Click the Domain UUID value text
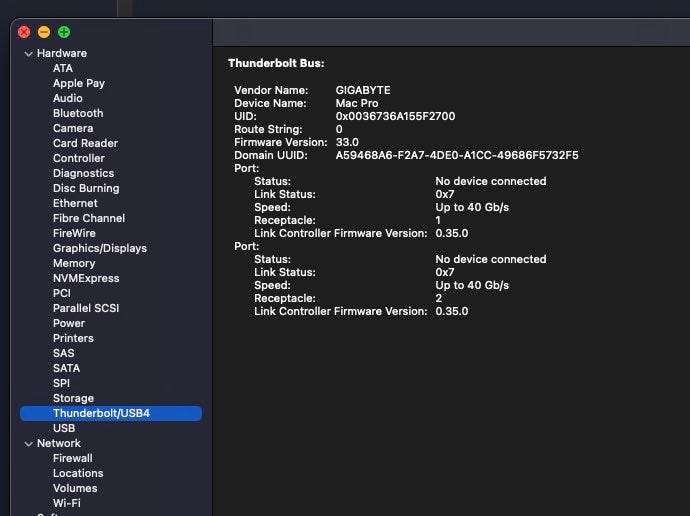The image size is (690, 516). click(456, 155)
